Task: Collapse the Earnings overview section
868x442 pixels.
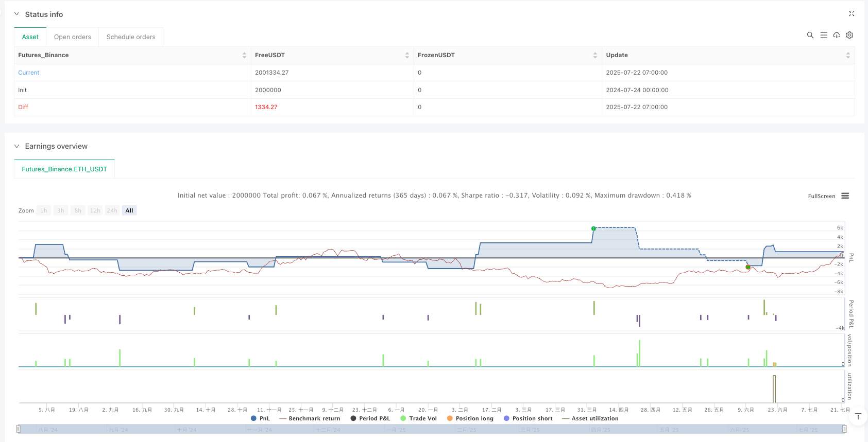Action: point(16,146)
